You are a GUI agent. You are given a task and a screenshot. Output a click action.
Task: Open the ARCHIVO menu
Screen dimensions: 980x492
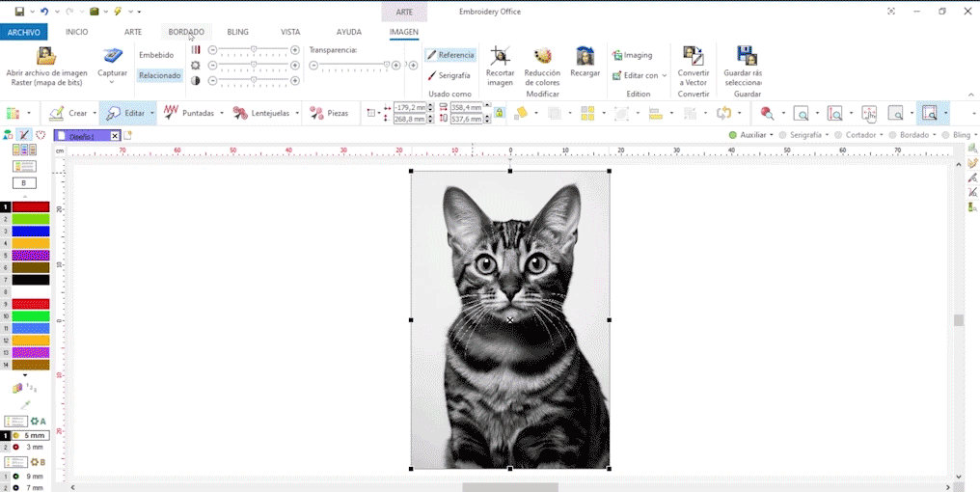point(23,32)
